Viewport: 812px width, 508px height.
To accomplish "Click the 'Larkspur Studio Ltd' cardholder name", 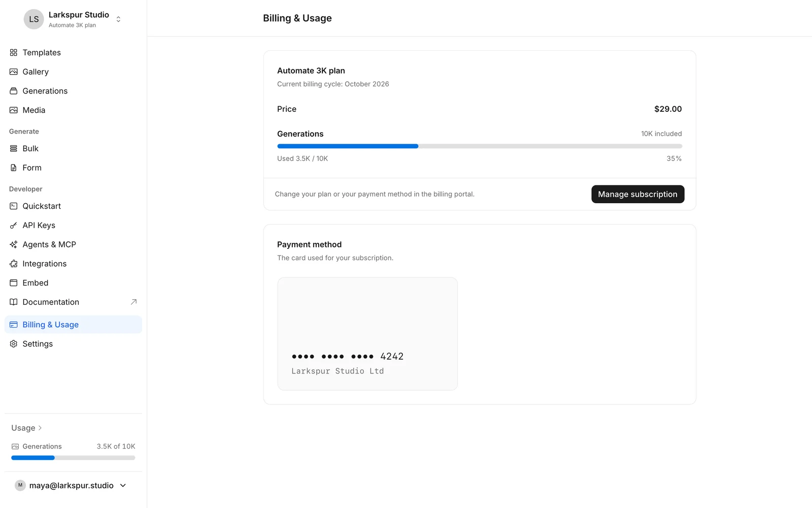I will pyautogui.click(x=337, y=371).
